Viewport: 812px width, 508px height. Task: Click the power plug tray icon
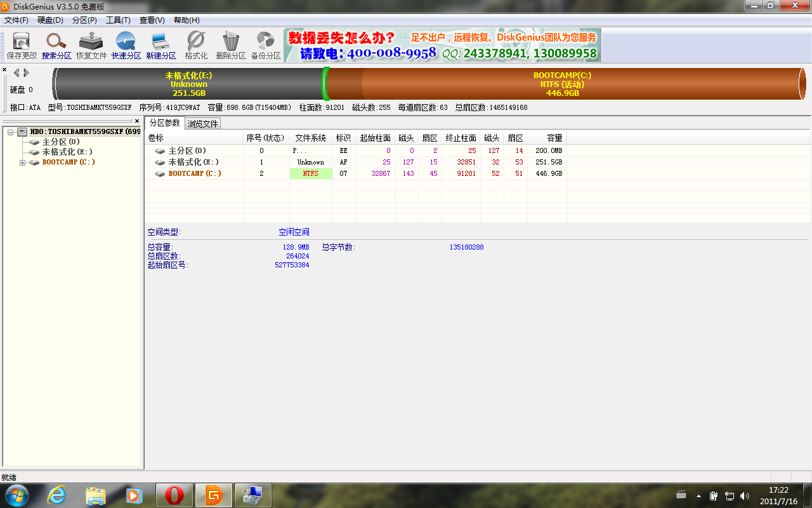point(714,495)
